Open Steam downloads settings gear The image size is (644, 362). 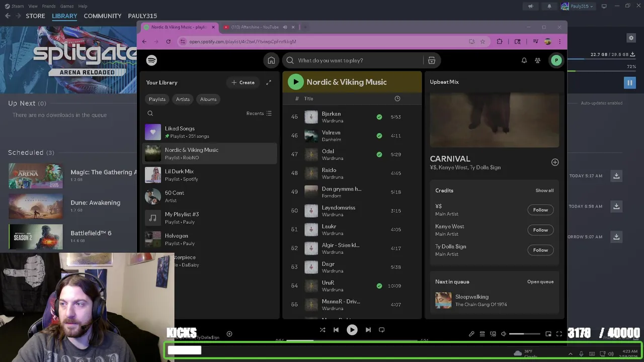631,38
